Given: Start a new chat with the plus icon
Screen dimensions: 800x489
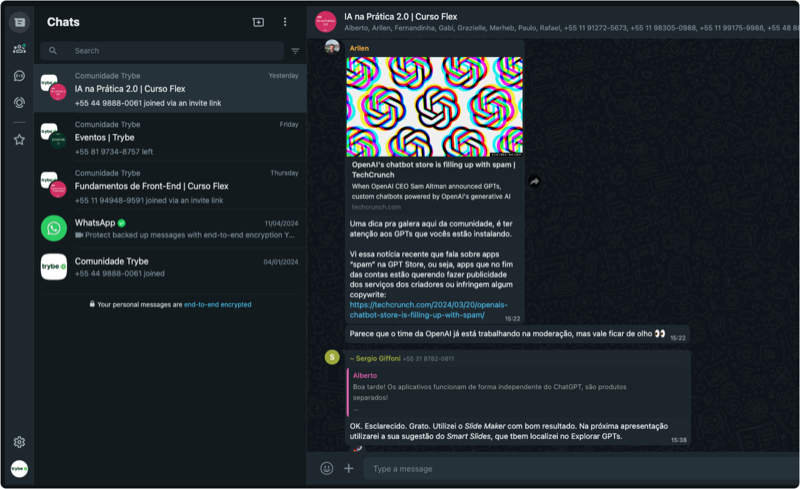Looking at the screenshot, I should [258, 22].
